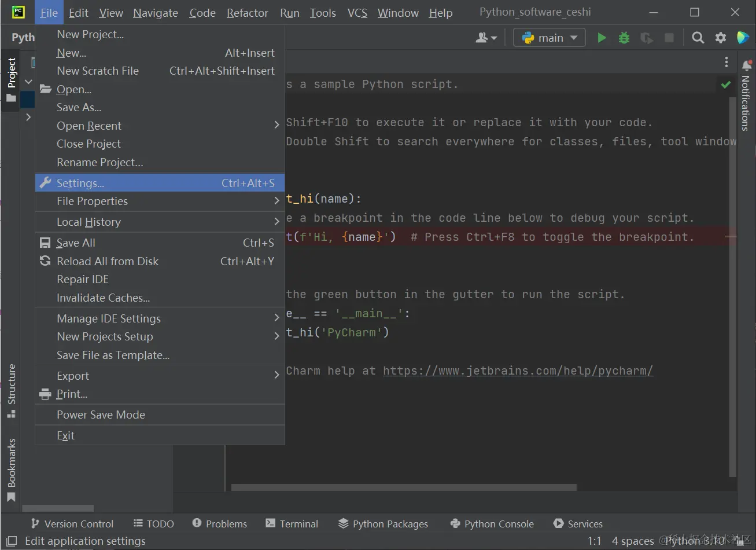
Task: Open the Bookmarks tool window sidebar
Action: (11, 470)
